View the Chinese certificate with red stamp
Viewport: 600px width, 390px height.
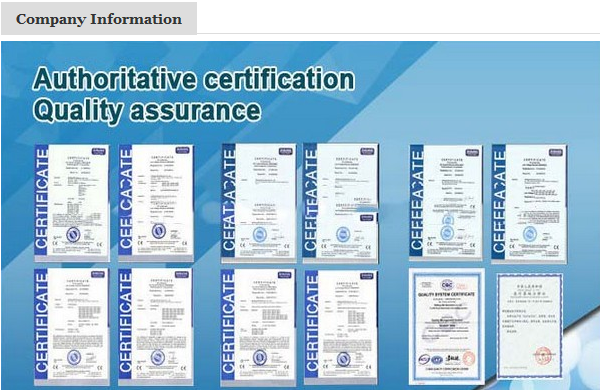click(530, 326)
